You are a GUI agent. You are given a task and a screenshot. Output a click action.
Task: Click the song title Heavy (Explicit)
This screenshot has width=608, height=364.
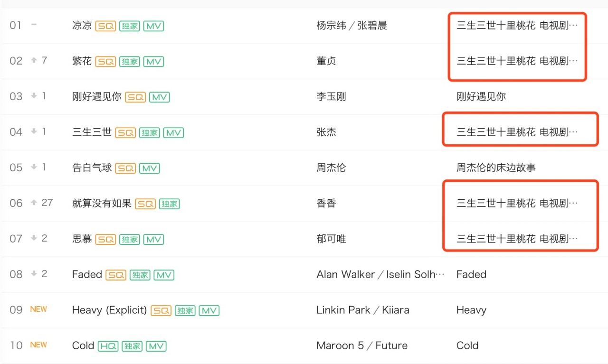(x=109, y=310)
